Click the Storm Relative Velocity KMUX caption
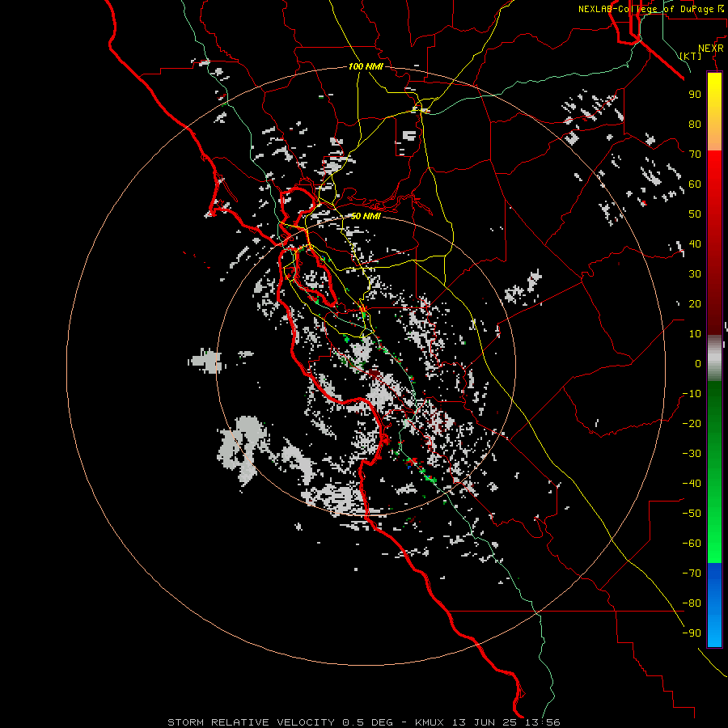The height and width of the screenshot is (728, 728). (364, 722)
